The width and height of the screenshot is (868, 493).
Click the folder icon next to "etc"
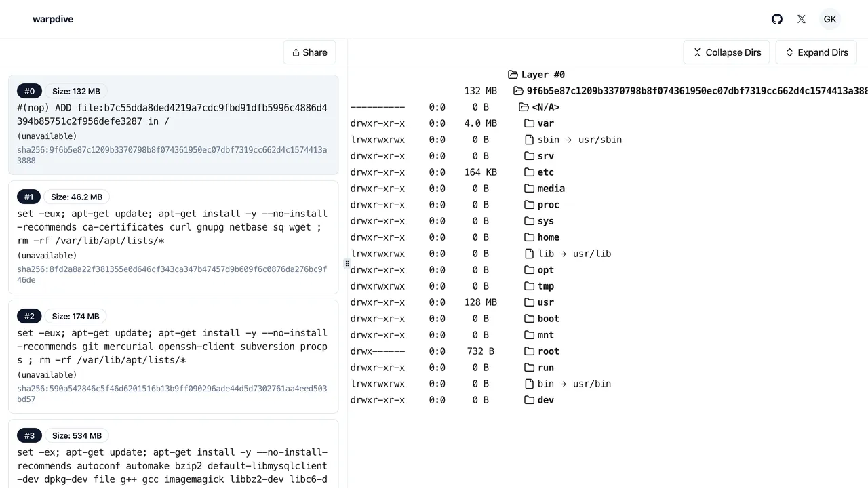[x=529, y=172]
